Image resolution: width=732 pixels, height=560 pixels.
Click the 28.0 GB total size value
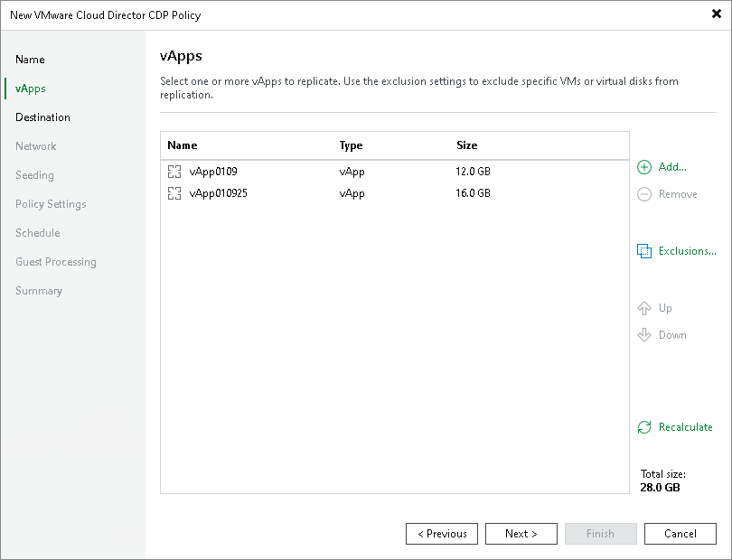tap(660, 488)
